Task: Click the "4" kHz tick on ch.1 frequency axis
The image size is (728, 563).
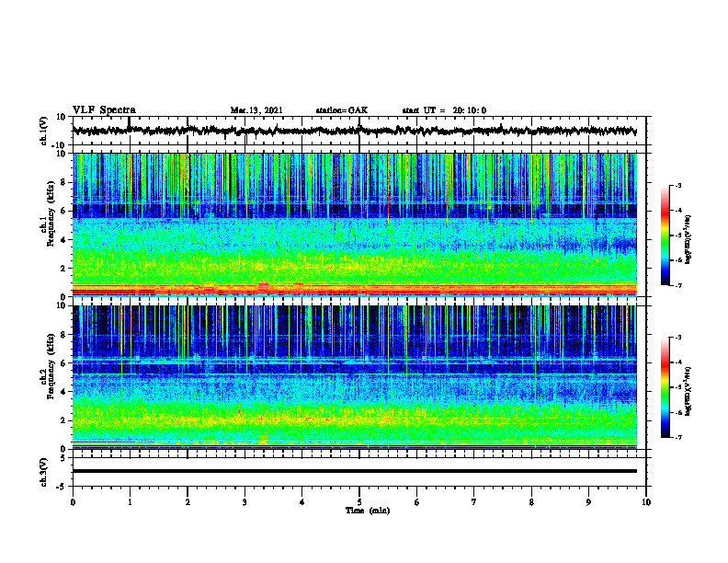Action: tap(63, 240)
